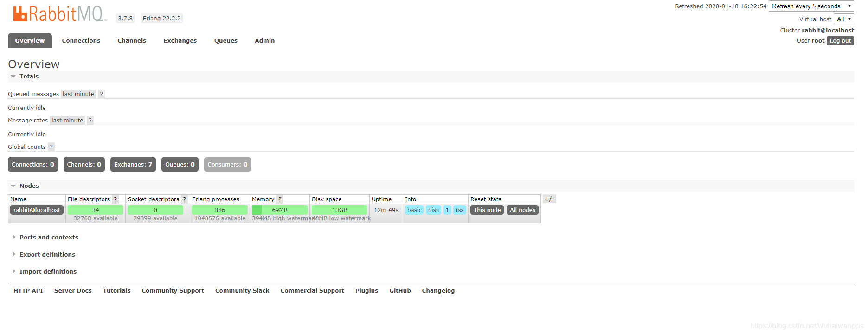Open the Virtual host dropdown

(844, 19)
